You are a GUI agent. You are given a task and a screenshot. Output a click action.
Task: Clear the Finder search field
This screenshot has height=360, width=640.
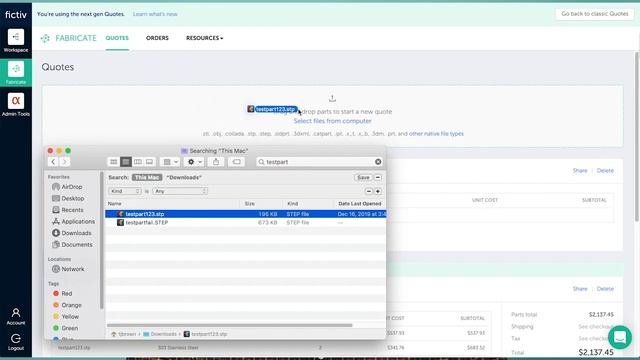click(x=378, y=162)
